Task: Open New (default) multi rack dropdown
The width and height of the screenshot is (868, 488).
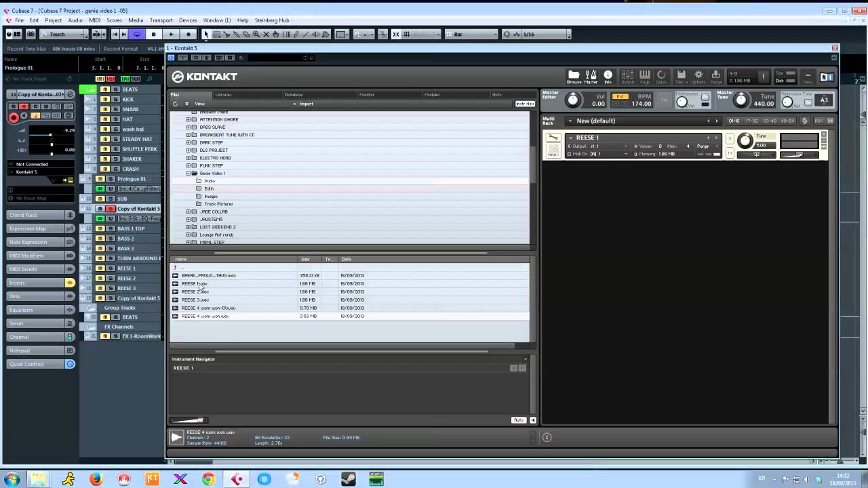Action: 570,121
